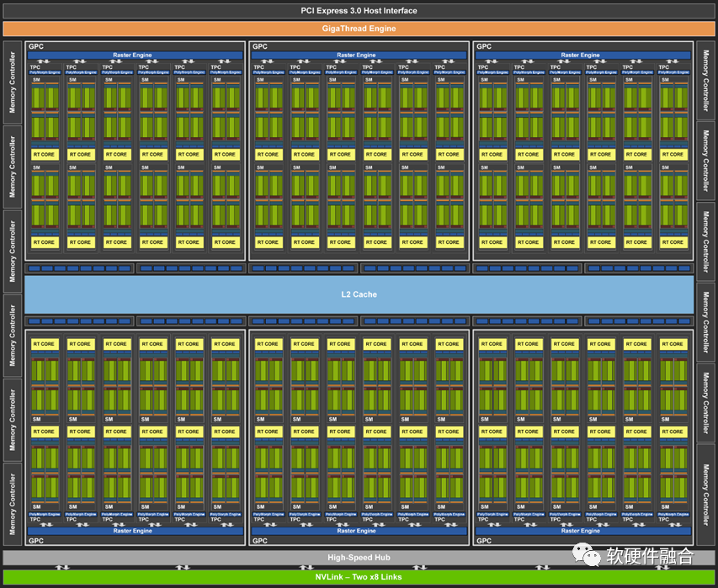Click the first upper RT CORE in top-left GPC
Viewport: 718px width, 588px height.
point(45,155)
